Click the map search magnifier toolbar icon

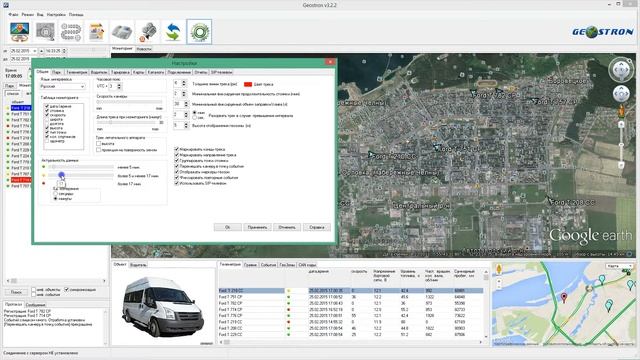tap(45, 31)
